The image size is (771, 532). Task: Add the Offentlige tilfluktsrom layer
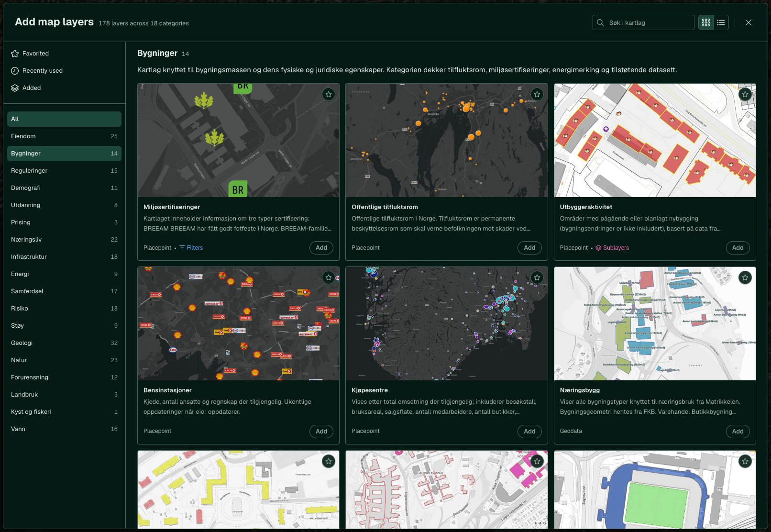coord(529,248)
